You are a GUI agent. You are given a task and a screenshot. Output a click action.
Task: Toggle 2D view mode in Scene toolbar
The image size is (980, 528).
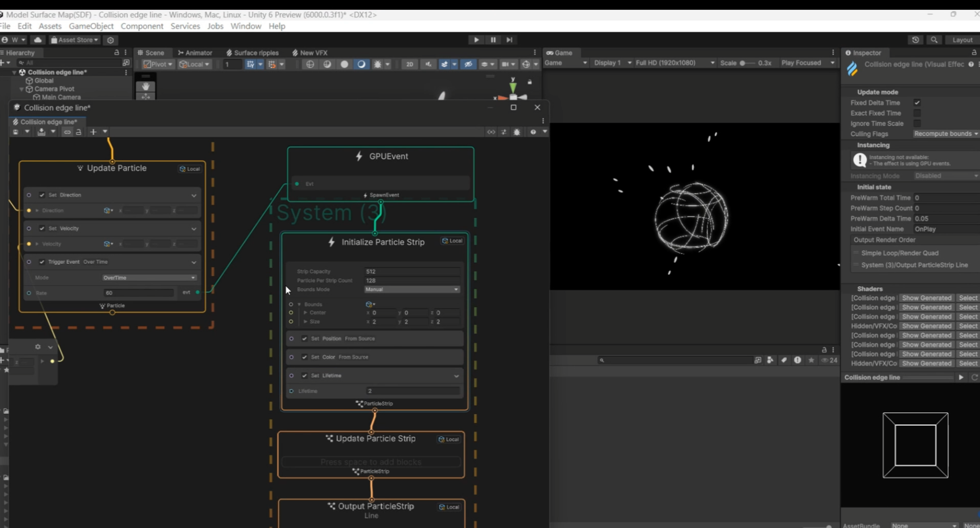[409, 64]
